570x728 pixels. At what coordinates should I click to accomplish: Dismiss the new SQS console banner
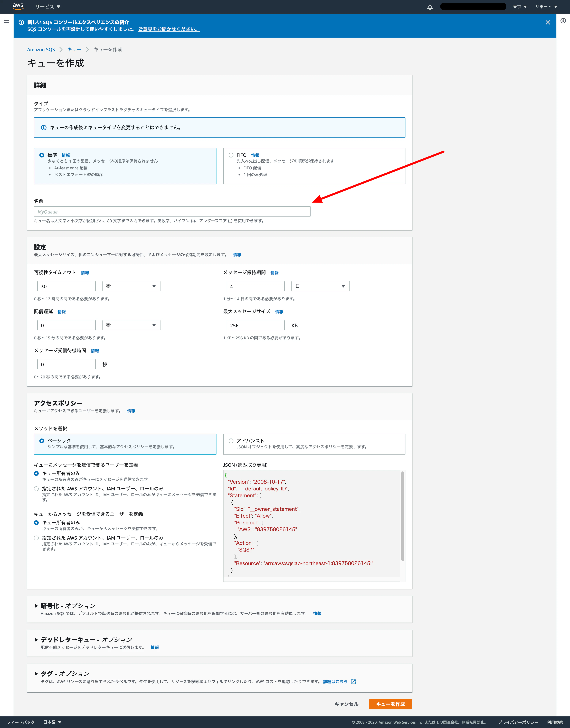(x=548, y=22)
